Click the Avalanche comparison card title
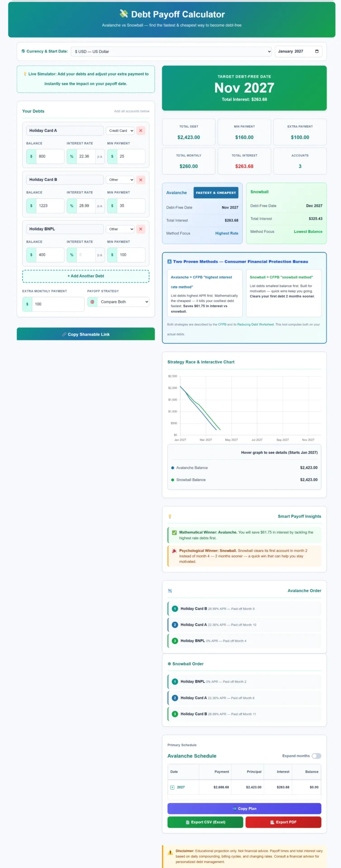This screenshot has height=868, width=341. (x=176, y=193)
